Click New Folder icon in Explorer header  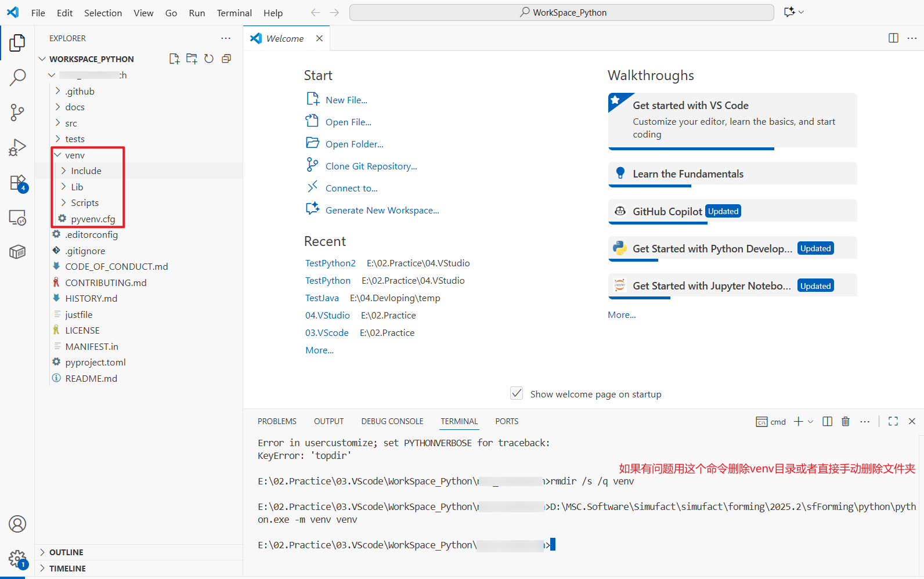click(x=192, y=59)
